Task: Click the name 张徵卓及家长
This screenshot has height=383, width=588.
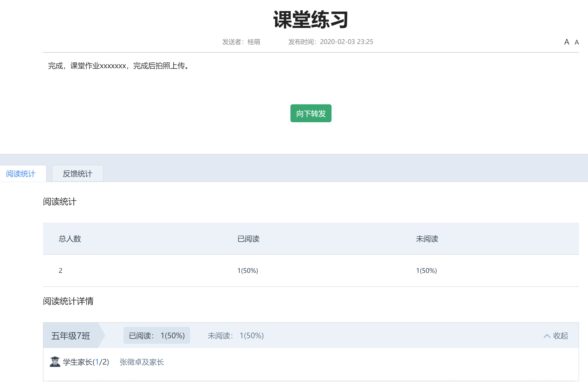Action: point(142,362)
